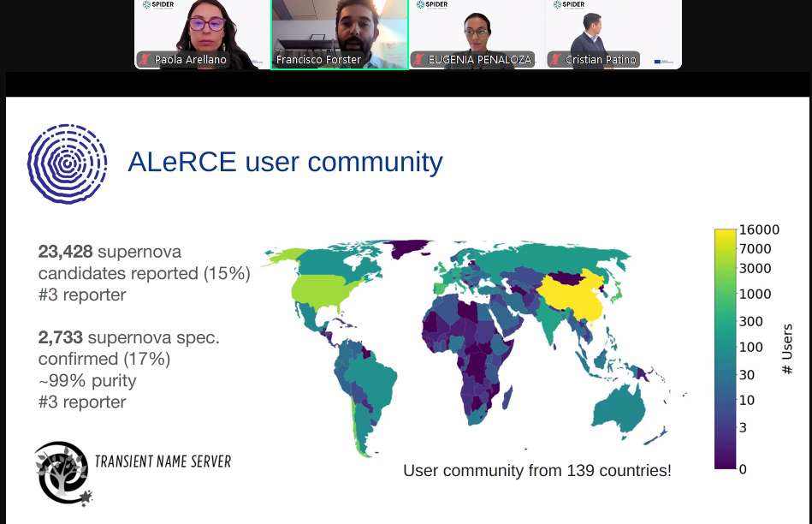This screenshot has height=524, width=812.
Task: Click the Francisco Forster name label
Action: click(318, 60)
